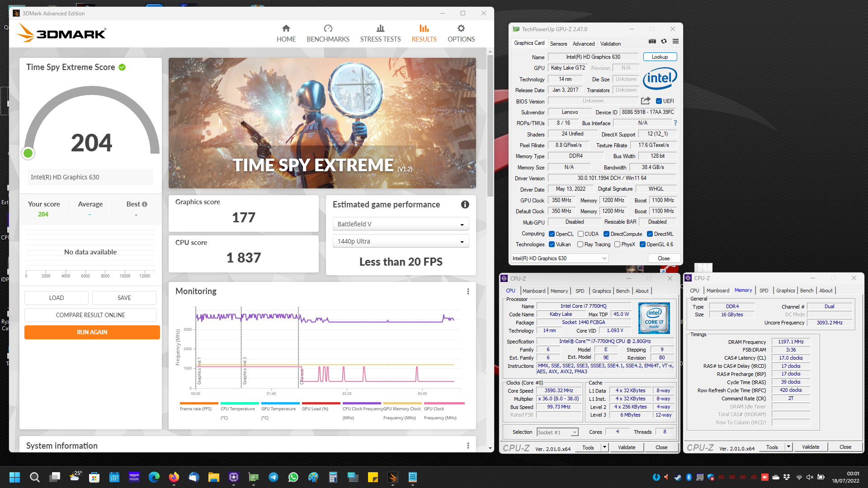
Task: Toggle Vulkan checkbox in GPU-Z
Action: click(552, 244)
